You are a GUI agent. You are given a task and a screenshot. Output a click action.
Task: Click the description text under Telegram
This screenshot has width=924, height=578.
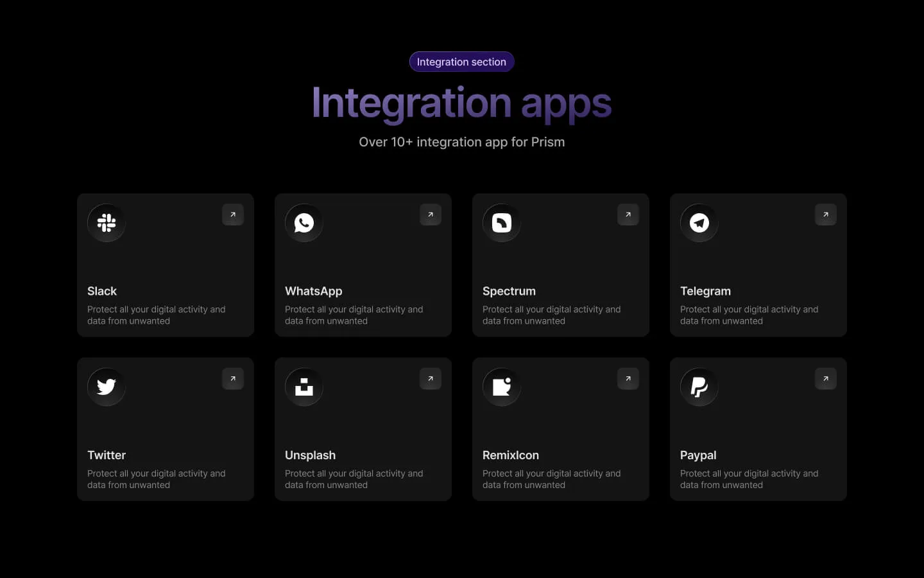749,315
